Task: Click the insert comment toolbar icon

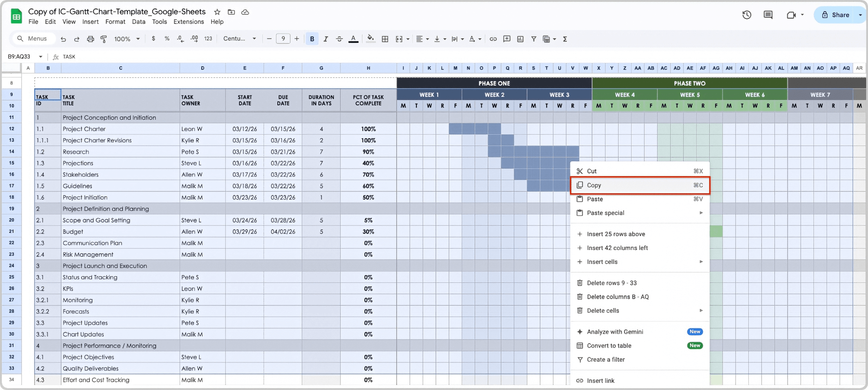Action: [506, 39]
